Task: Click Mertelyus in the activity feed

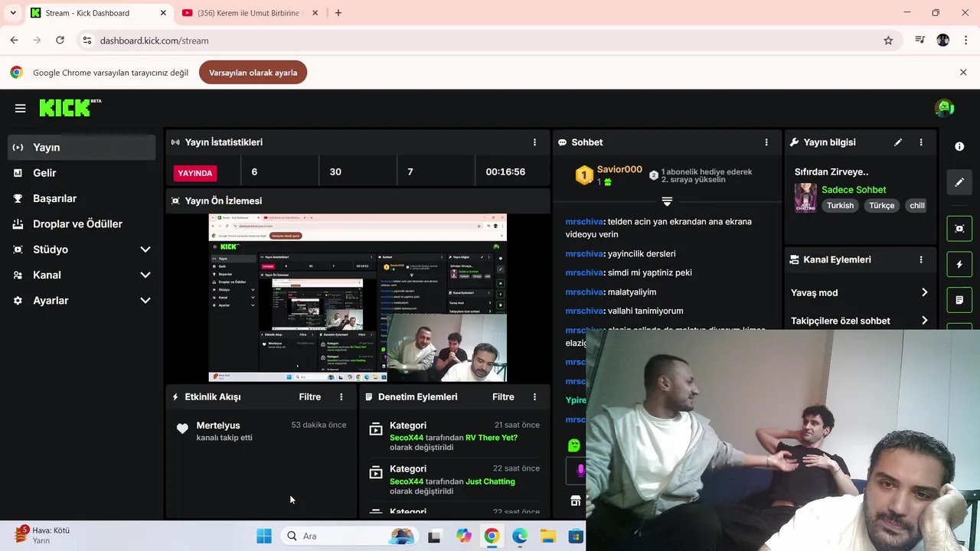Action: coord(218,425)
